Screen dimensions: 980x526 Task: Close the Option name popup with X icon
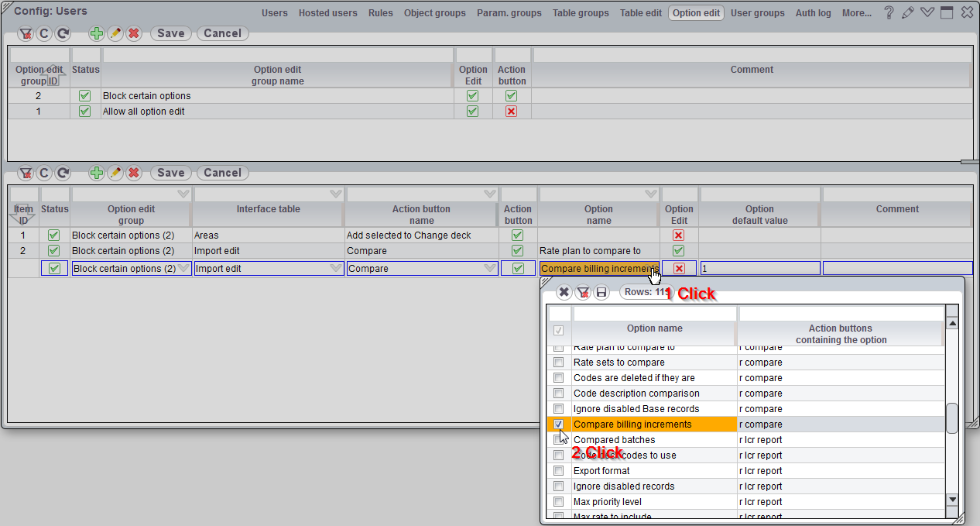click(x=564, y=292)
